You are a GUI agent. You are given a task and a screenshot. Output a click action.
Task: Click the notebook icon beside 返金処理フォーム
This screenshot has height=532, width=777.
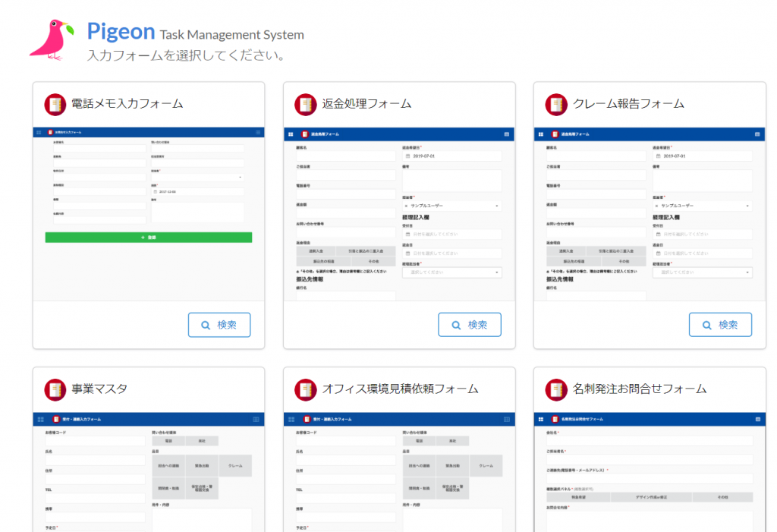click(x=305, y=104)
